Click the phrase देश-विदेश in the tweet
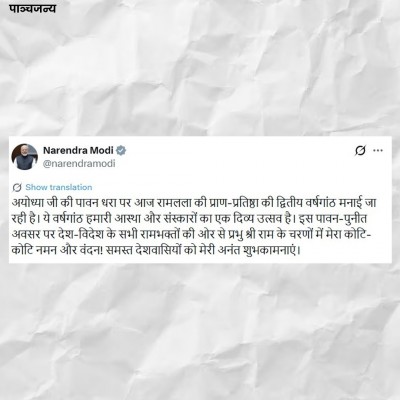400x400 pixels. [x=79, y=235]
